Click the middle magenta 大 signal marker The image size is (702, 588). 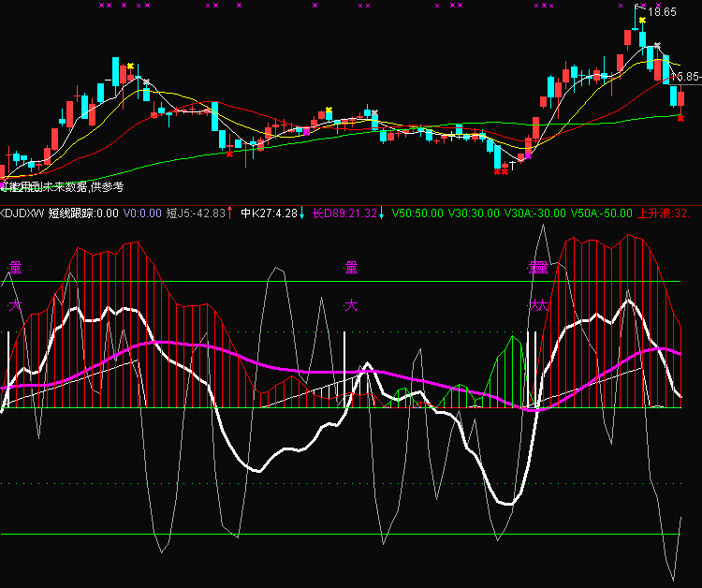[351, 306]
